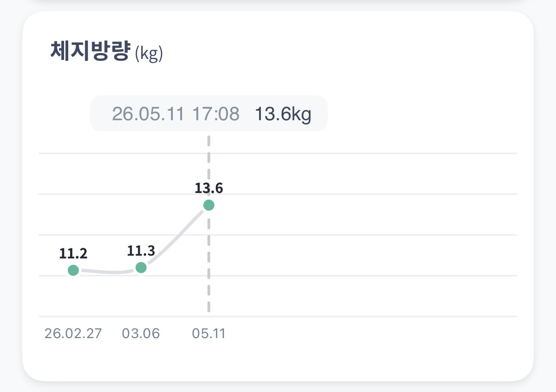Click the tooltip date 26.05.11

[x=148, y=114]
